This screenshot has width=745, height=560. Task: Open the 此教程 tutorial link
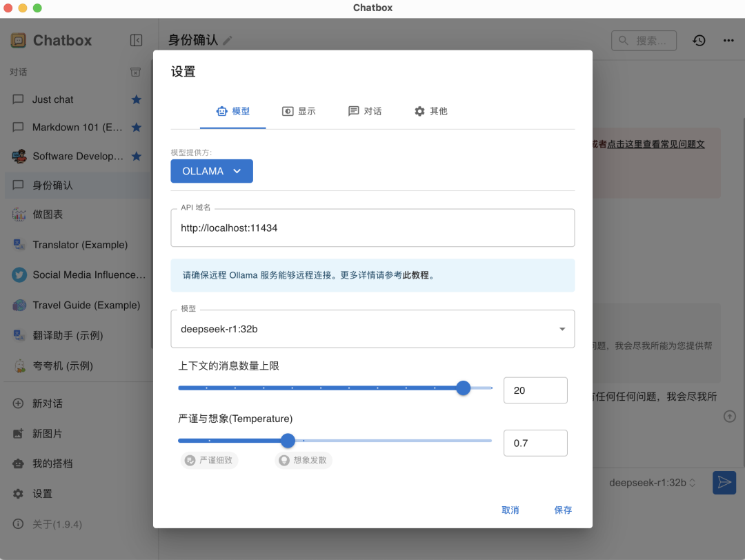point(416,275)
